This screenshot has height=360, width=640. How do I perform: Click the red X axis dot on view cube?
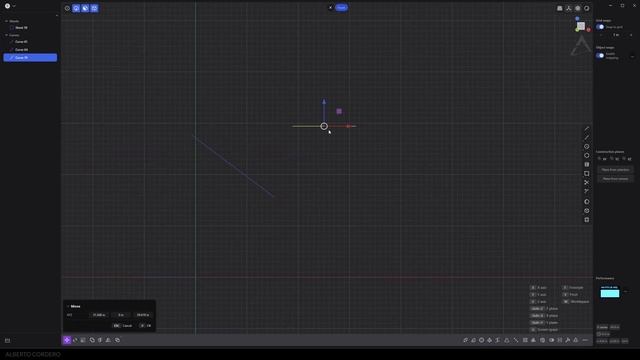(x=589, y=30)
